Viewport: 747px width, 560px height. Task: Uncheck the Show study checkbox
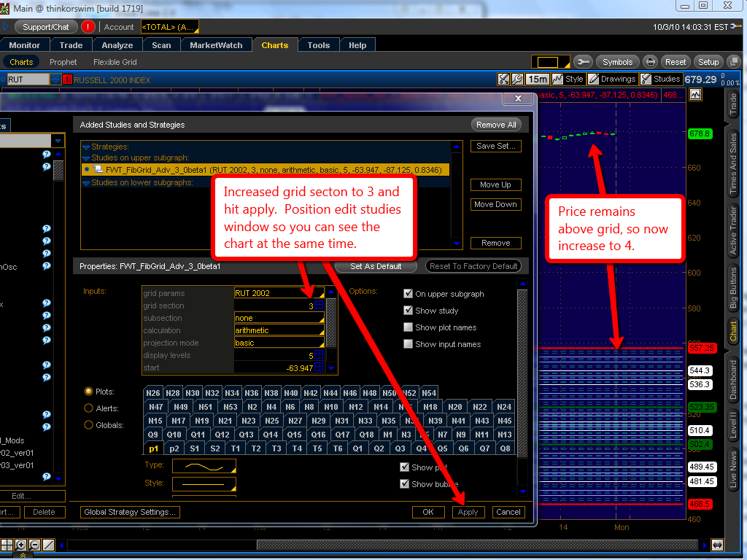409,311
